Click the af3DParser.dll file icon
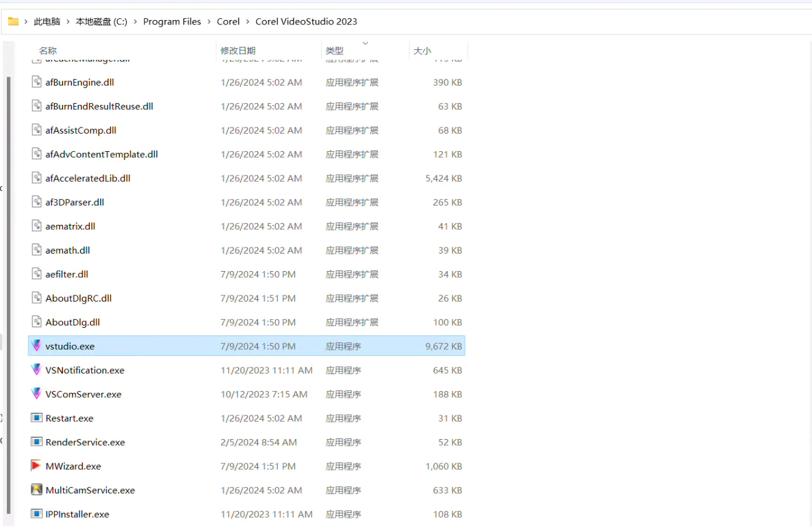 (x=37, y=202)
